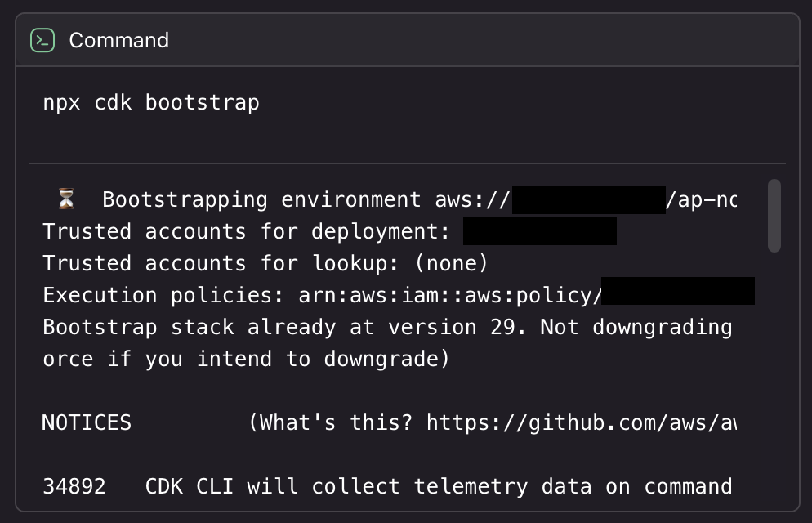Open the github.com/aws link in NOTICES
This screenshot has width=812, height=523.
[581, 422]
